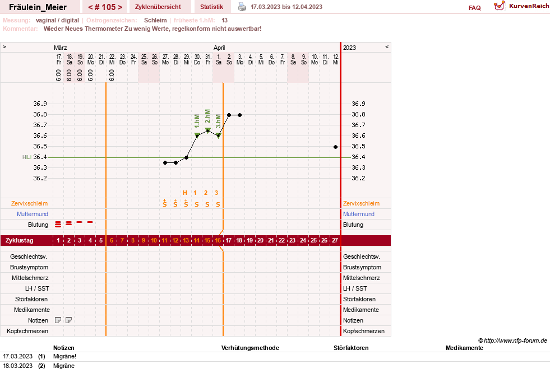Click the S+ mucus symbol on March 29

tap(186, 203)
